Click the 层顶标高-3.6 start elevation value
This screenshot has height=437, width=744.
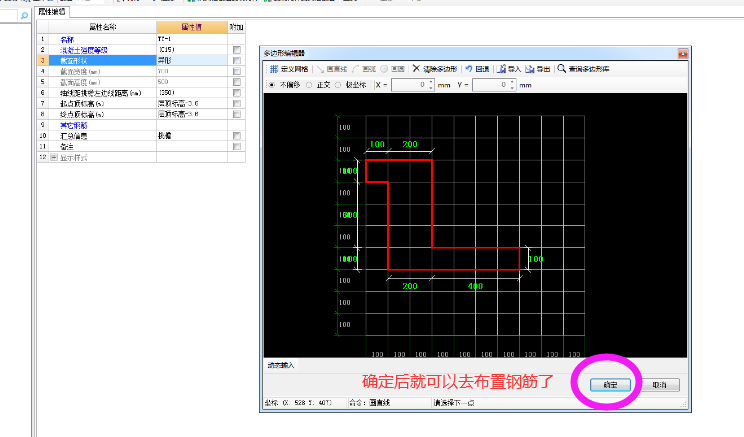point(192,103)
